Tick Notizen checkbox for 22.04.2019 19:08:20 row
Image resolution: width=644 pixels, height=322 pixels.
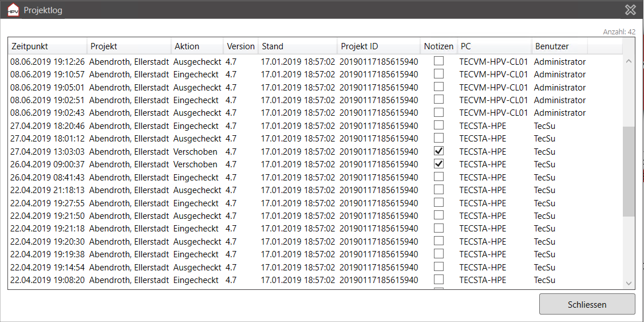point(438,279)
